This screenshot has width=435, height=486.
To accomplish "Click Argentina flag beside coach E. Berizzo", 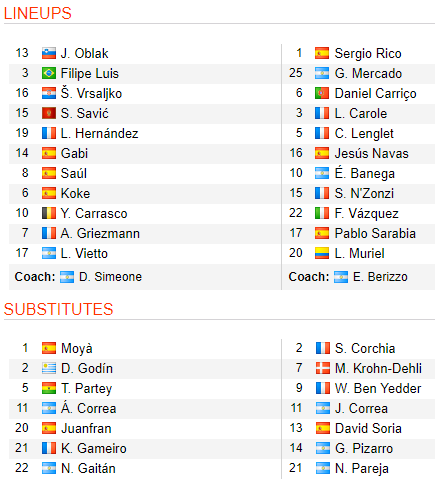I will point(341,277).
